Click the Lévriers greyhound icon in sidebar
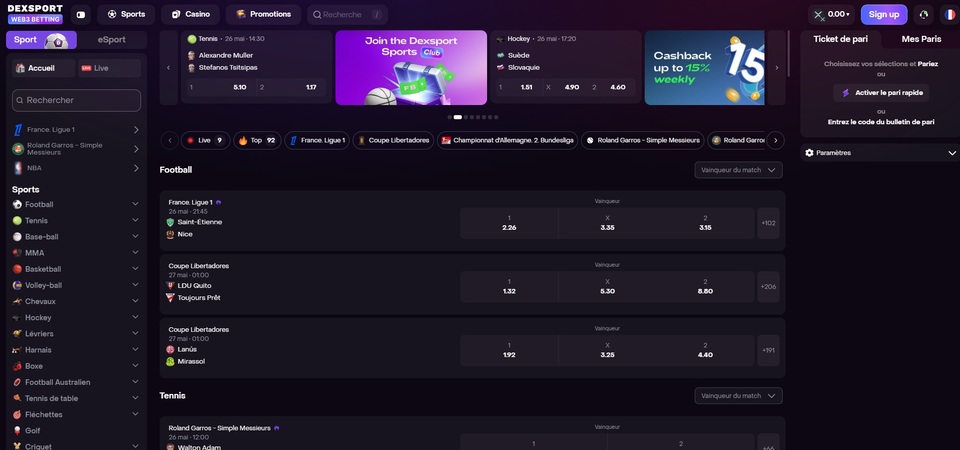Image resolution: width=960 pixels, height=450 pixels. [x=17, y=334]
